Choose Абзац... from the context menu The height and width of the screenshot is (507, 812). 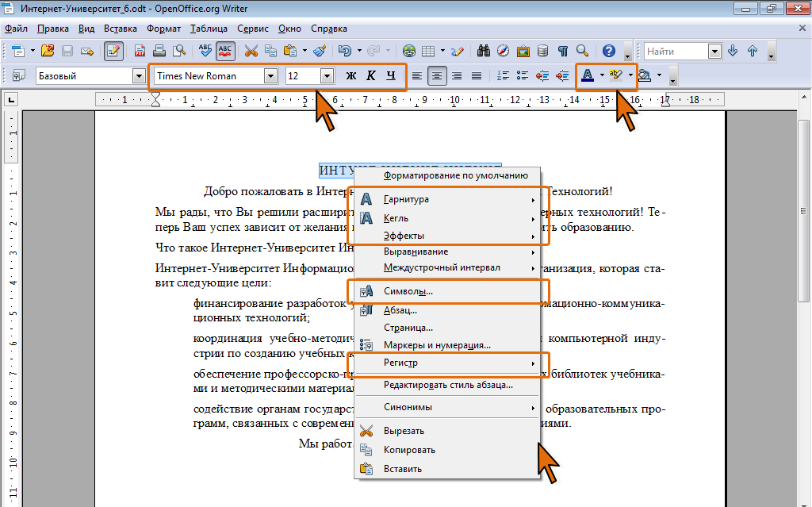pos(448,310)
